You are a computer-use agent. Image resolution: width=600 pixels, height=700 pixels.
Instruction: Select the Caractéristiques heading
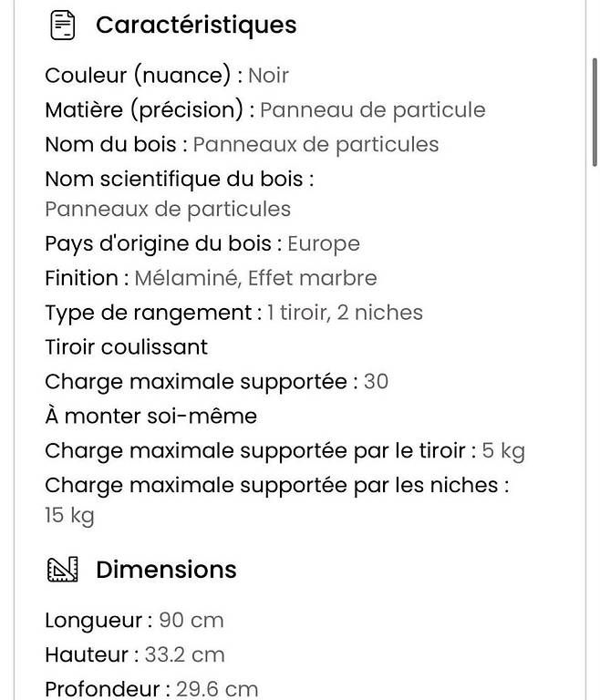point(196,25)
